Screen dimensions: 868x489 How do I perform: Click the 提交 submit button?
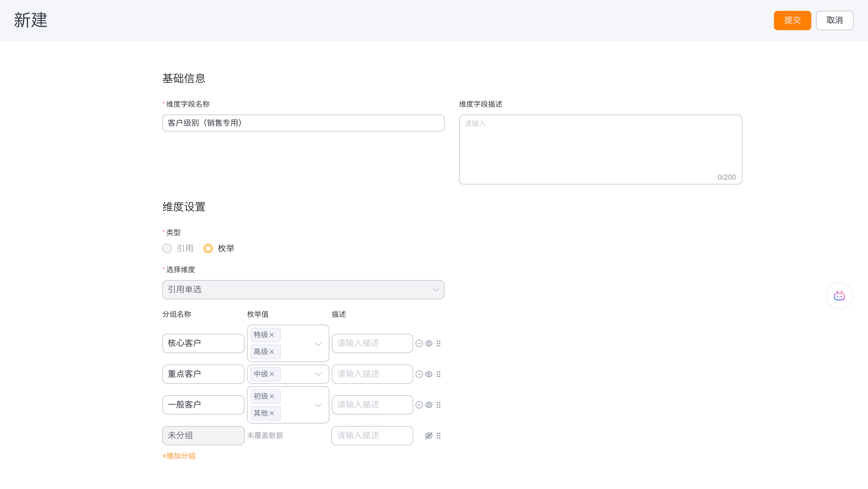(792, 20)
